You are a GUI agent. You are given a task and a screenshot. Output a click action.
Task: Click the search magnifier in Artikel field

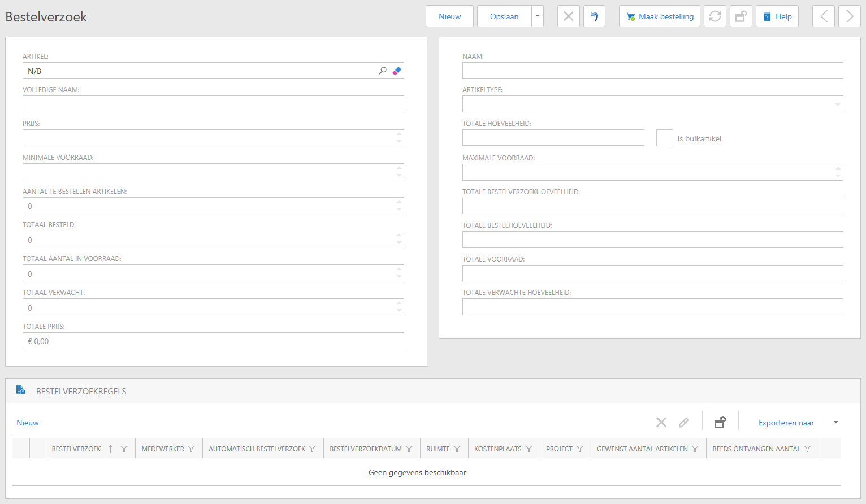pos(383,71)
